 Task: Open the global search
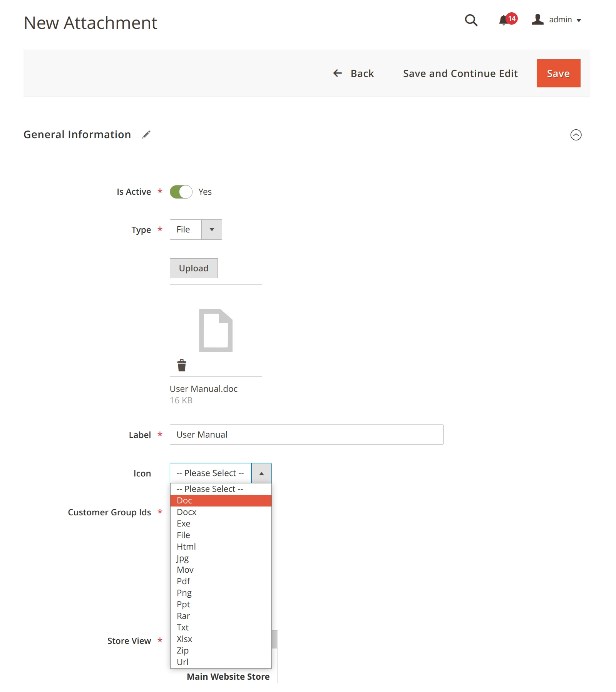[470, 21]
